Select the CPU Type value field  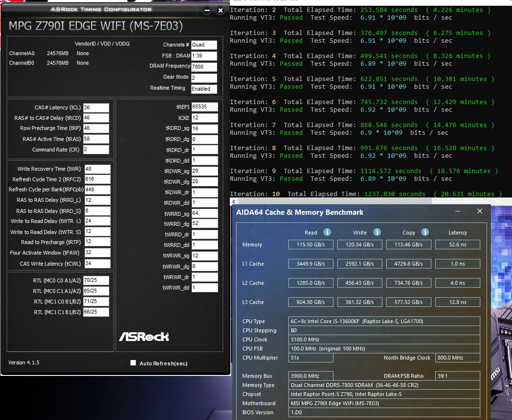click(x=384, y=321)
